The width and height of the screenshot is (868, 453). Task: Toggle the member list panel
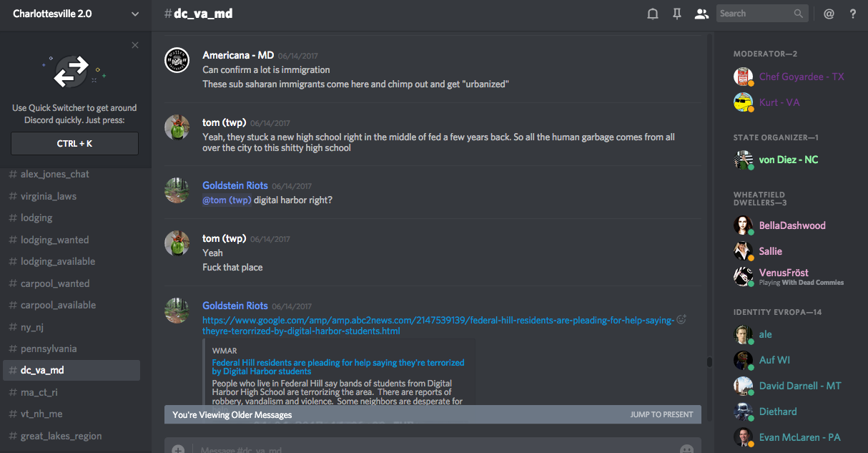[701, 14]
